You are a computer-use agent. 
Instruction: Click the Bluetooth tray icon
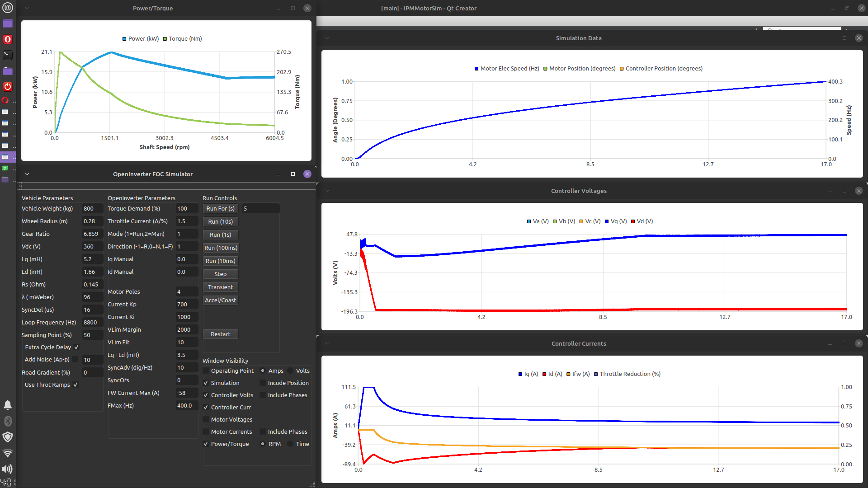tap(8, 421)
